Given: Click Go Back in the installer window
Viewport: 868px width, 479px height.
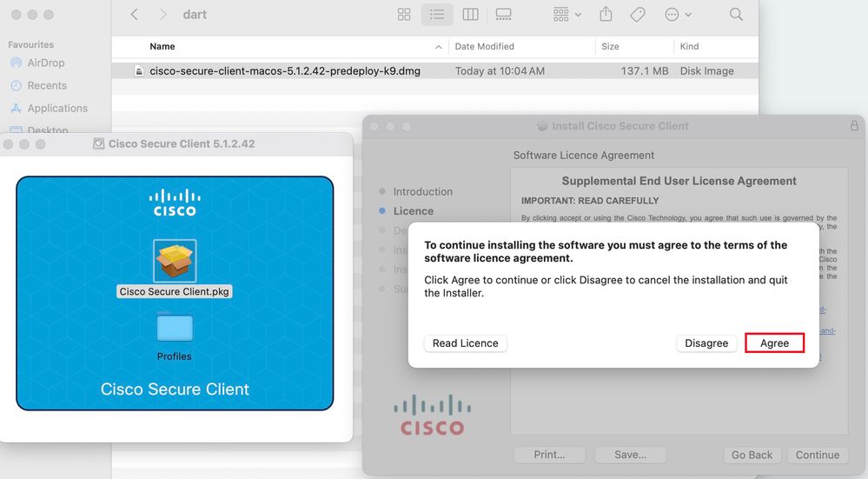Looking at the screenshot, I should click(752, 455).
